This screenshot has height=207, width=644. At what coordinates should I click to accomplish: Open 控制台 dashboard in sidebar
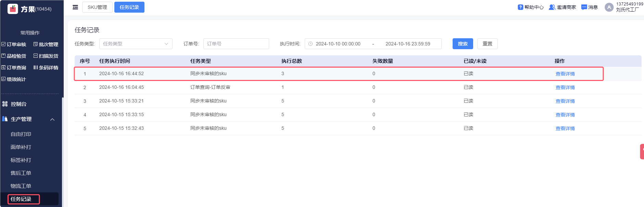pos(18,104)
